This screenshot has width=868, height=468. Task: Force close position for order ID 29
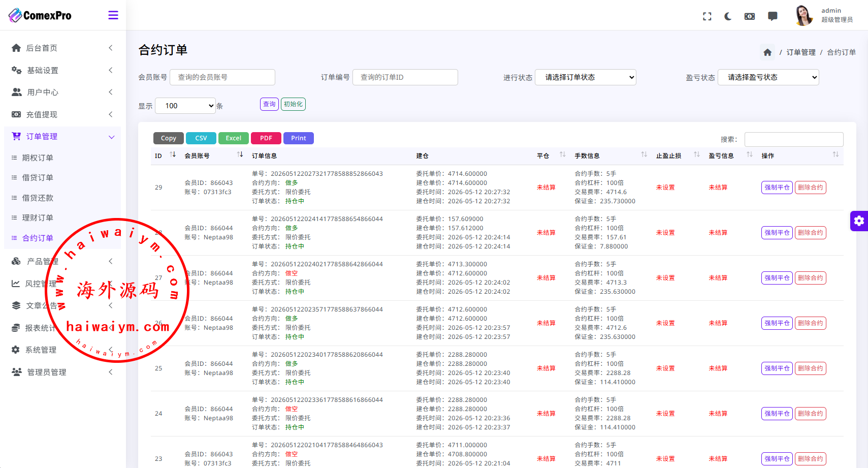pos(777,188)
